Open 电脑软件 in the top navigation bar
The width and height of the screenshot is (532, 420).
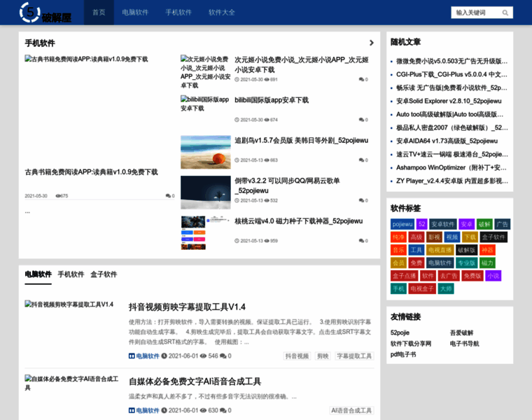point(135,13)
